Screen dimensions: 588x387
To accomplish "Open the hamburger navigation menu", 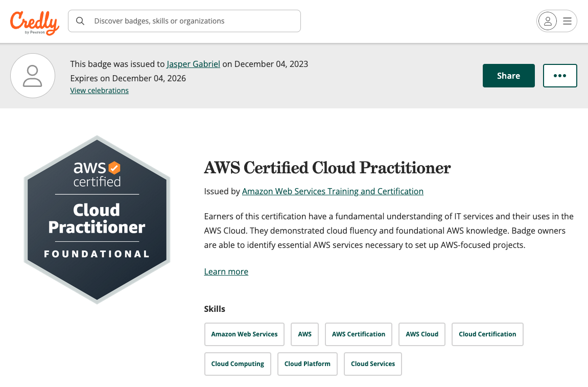I will [567, 21].
